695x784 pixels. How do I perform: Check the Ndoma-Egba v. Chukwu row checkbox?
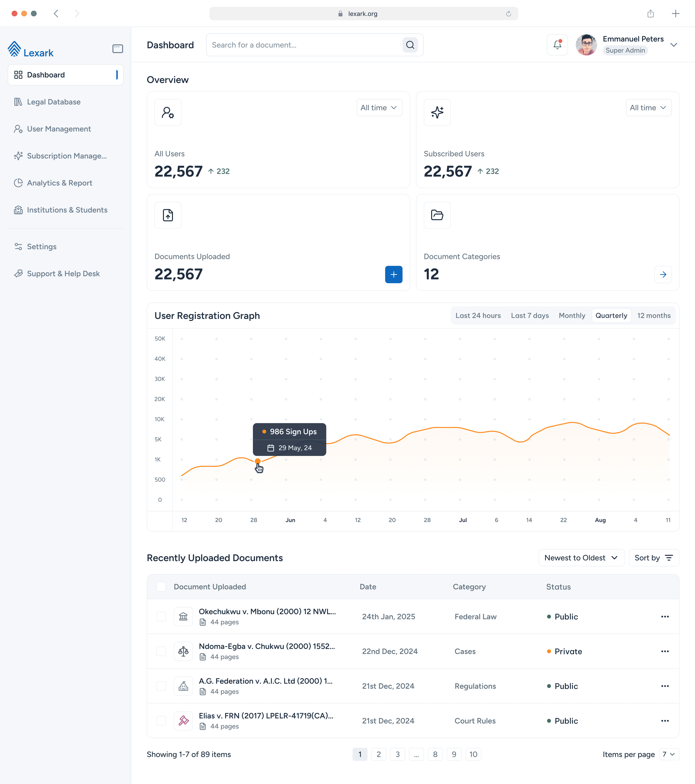coord(161,652)
